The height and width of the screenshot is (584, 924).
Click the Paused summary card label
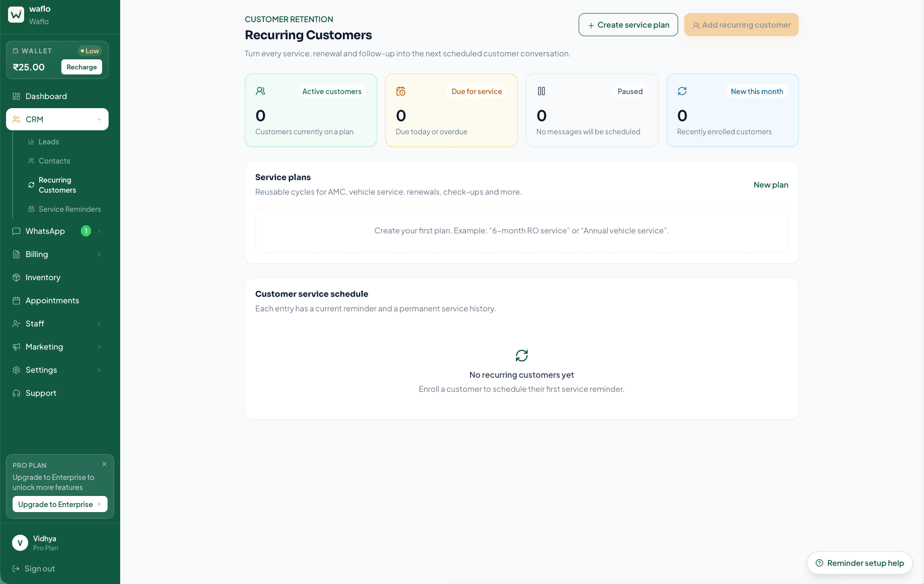pos(630,91)
